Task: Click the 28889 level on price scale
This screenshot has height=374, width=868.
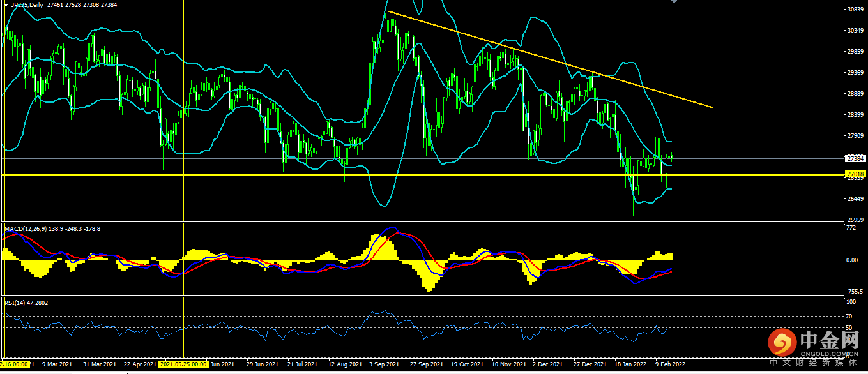Action: 855,94
